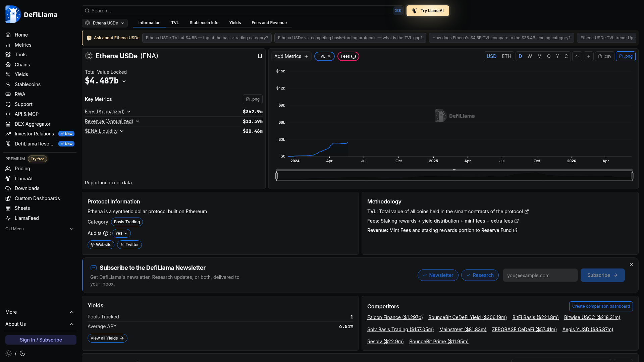644x362 pixels.
Task: Bookmark Ethena USDe protocol
Action: (x=260, y=56)
